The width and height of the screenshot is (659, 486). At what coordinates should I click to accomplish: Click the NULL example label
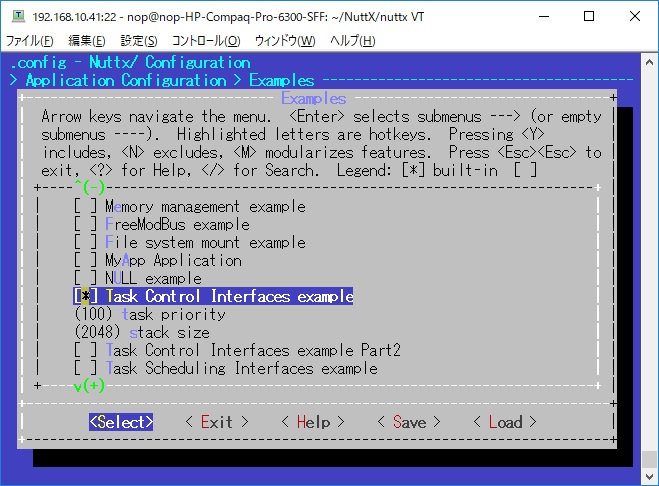(x=153, y=278)
